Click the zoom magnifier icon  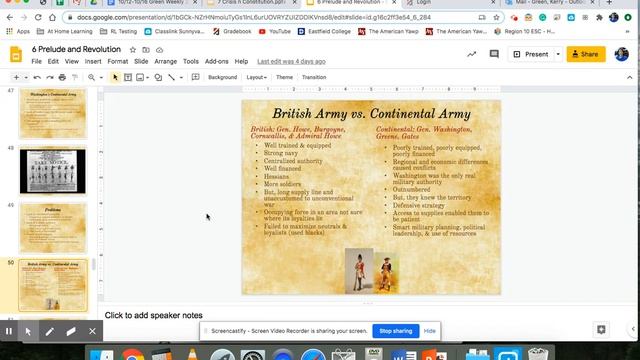(x=91, y=77)
